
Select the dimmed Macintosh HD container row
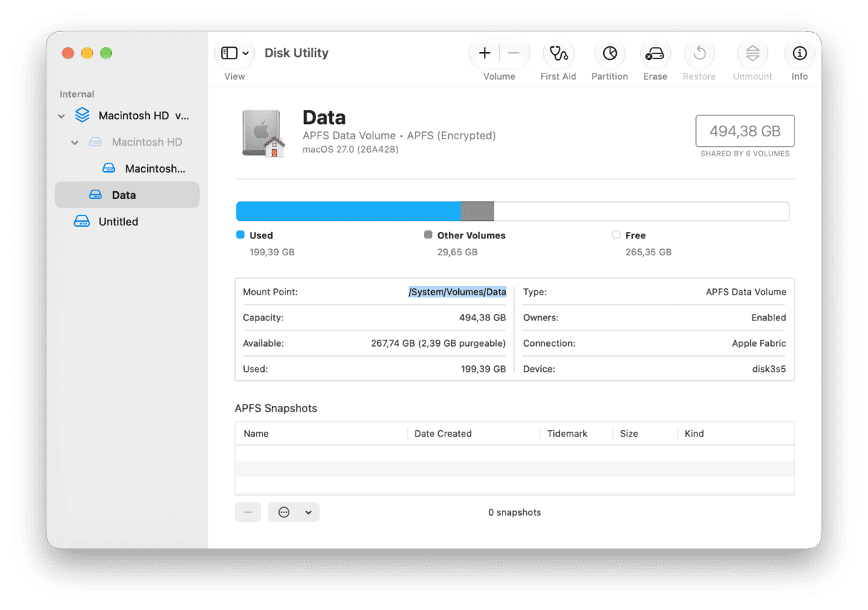[127, 142]
